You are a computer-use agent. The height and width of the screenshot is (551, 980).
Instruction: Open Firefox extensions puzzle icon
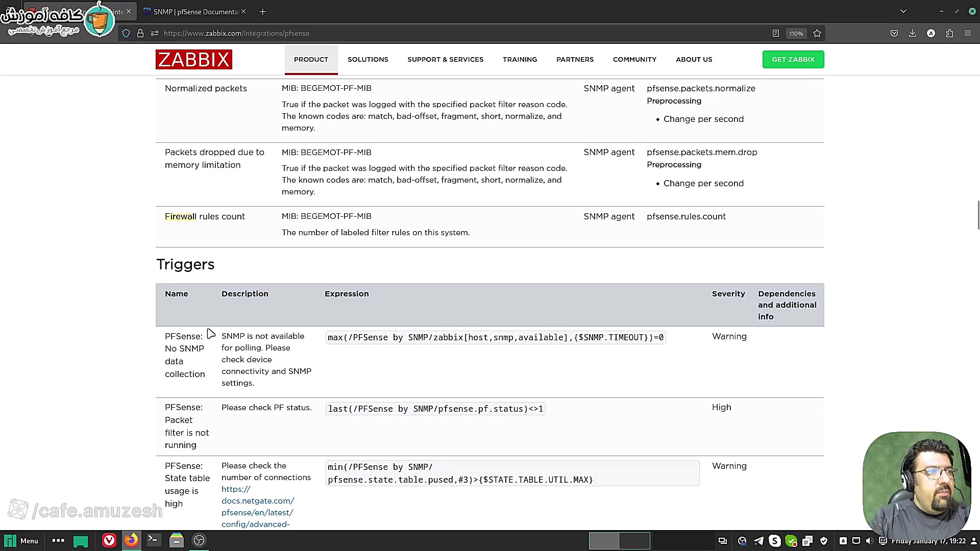(x=949, y=33)
